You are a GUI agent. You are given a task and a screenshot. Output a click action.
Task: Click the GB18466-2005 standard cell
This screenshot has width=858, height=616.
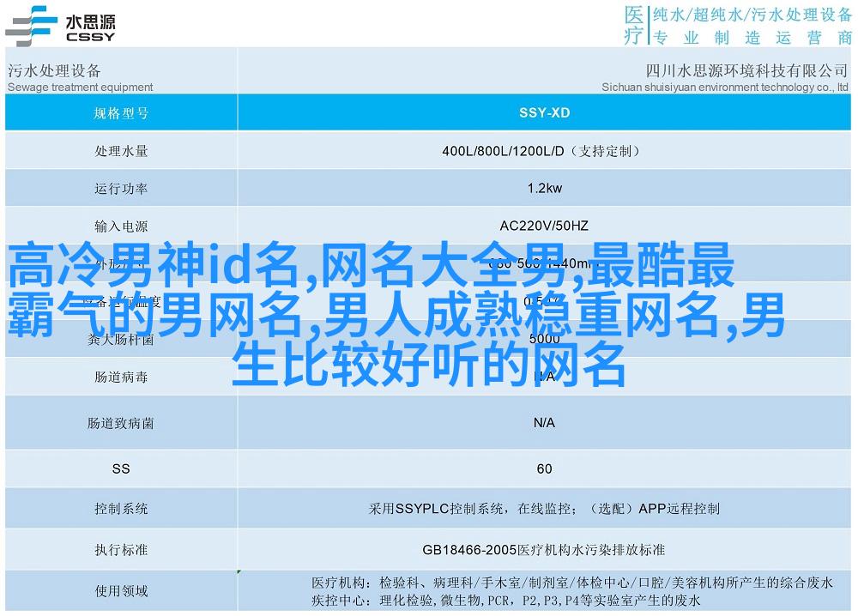coord(545,549)
